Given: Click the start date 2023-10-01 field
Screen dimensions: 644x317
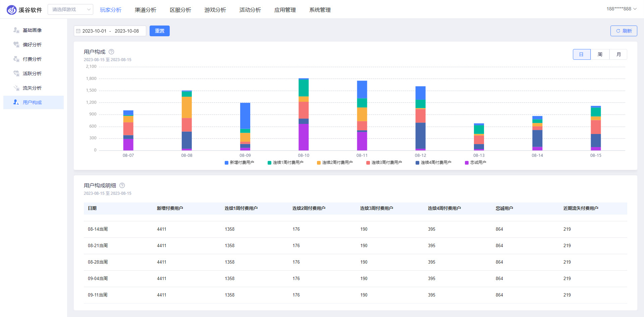Looking at the screenshot, I should point(94,31).
